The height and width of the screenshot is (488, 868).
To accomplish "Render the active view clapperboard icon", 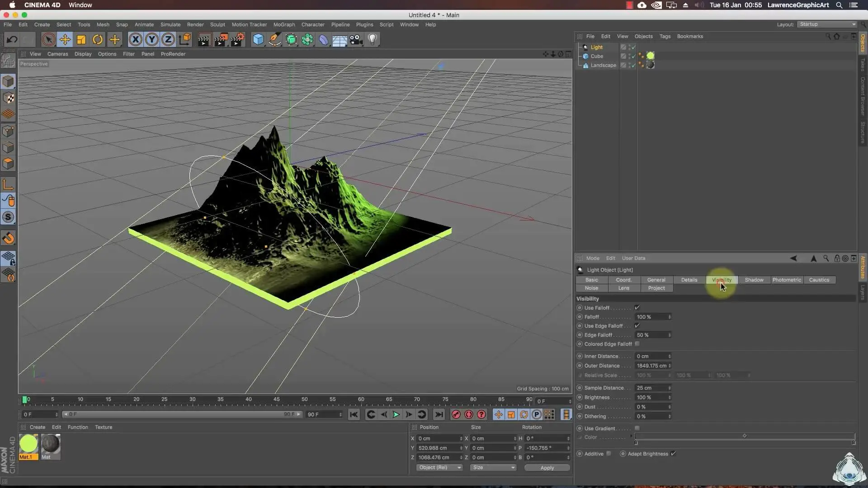I will click(x=204, y=40).
